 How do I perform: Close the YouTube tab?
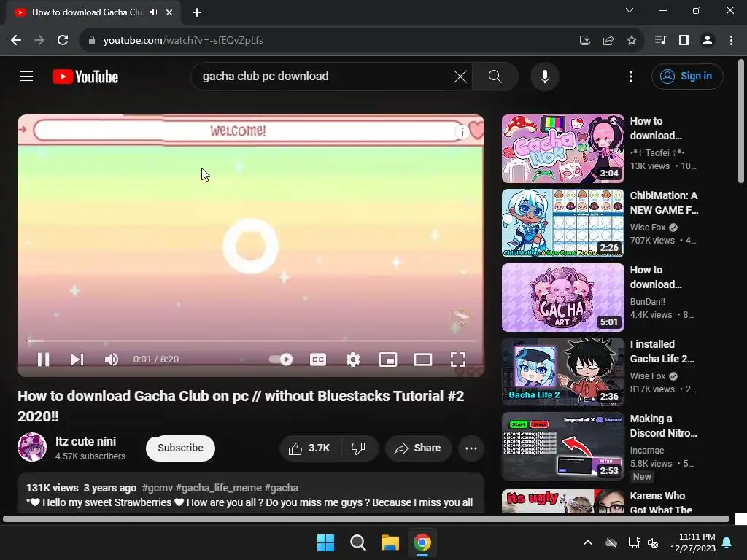(x=169, y=12)
